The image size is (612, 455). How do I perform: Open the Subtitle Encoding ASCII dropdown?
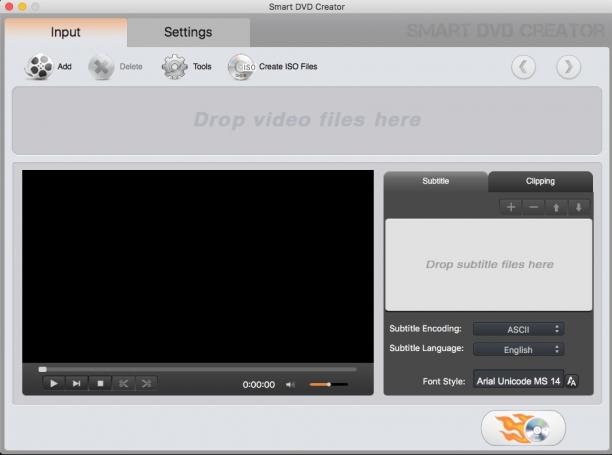pyautogui.click(x=518, y=329)
